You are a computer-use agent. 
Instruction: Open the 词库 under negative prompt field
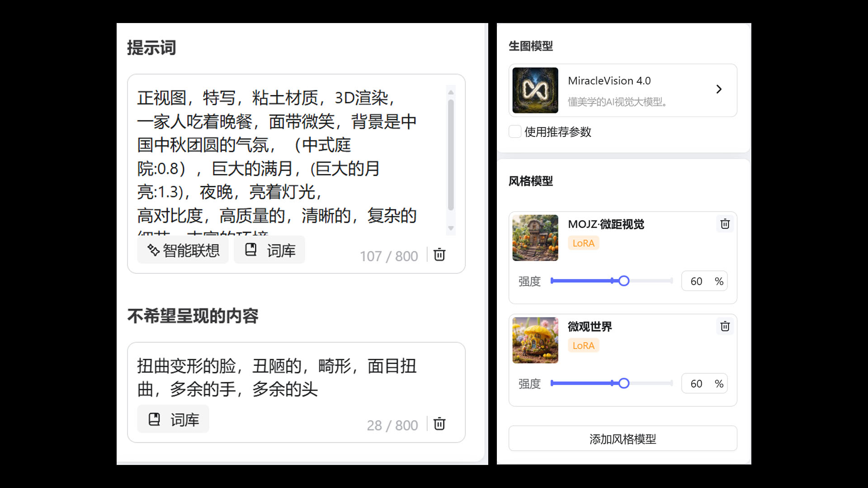pyautogui.click(x=173, y=418)
